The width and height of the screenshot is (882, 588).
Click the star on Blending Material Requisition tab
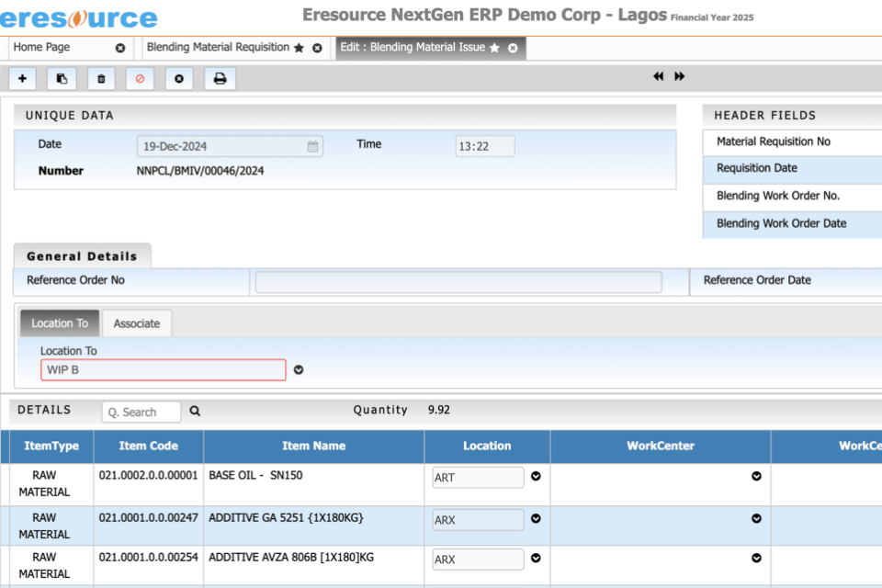[300, 48]
